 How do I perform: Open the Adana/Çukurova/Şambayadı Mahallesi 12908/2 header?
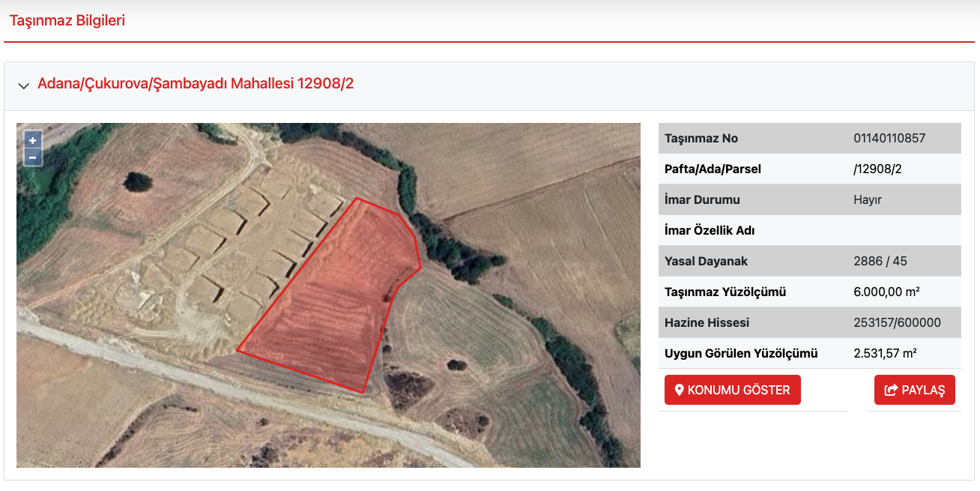[196, 83]
